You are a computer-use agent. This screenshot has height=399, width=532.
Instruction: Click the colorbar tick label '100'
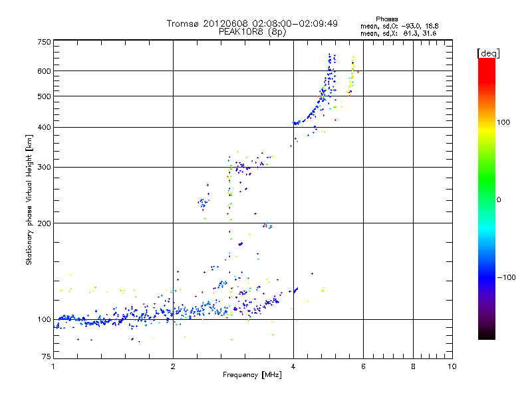click(x=503, y=122)
